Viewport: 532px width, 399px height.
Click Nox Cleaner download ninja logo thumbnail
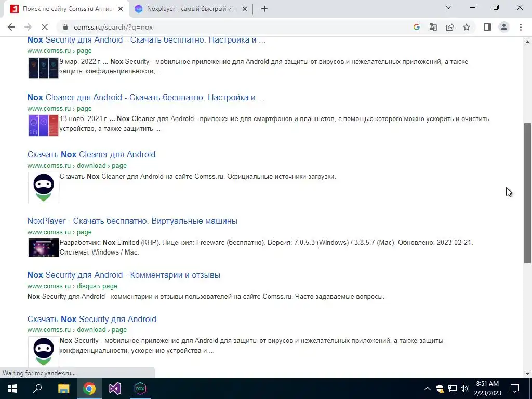44,187
